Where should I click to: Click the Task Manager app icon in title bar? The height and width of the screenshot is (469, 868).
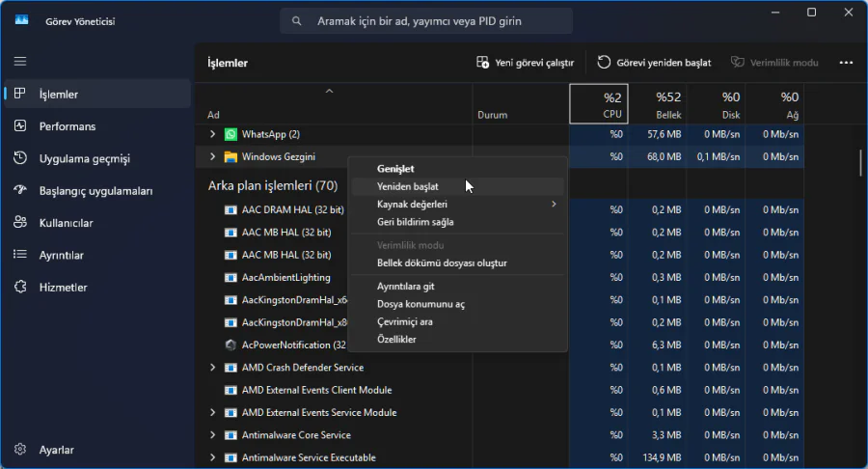(21, 20)
